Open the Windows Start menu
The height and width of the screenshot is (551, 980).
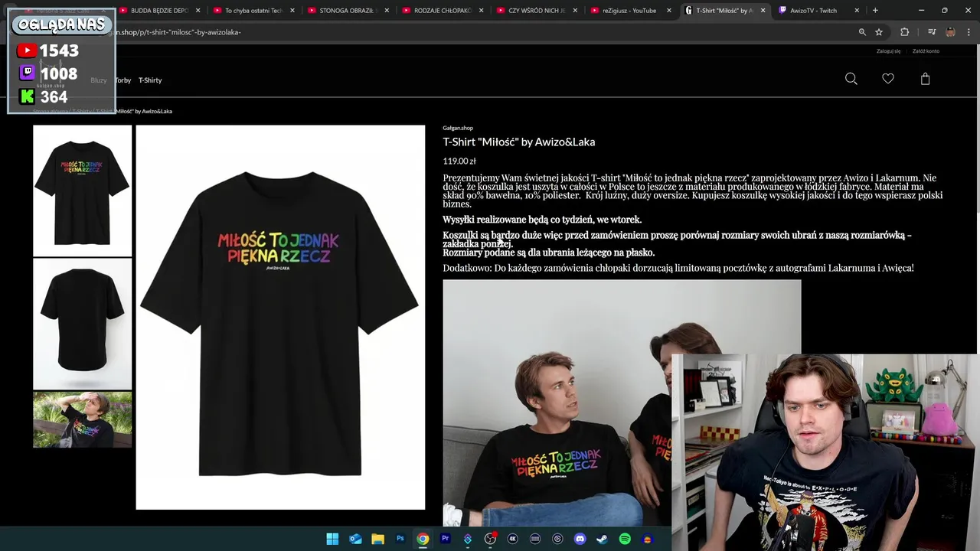tap(332, 539)
